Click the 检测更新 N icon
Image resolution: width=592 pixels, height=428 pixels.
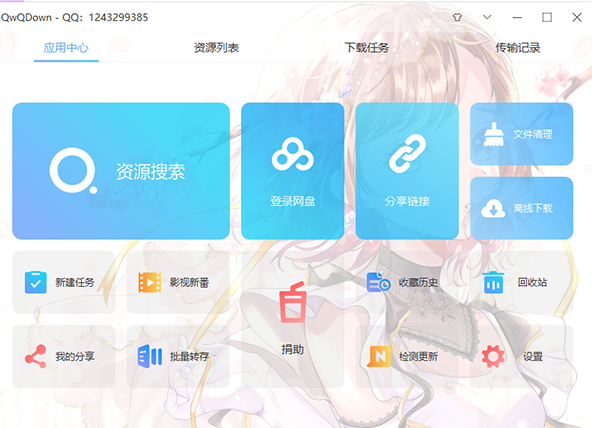click(x=379, y=356)
